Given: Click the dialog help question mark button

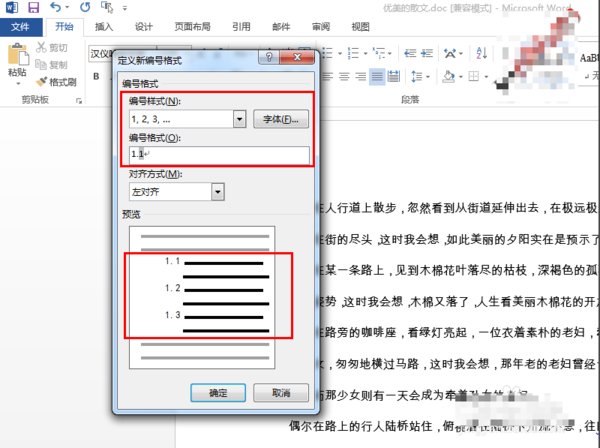Looking at the screenshot, I should tap(269, 57).
